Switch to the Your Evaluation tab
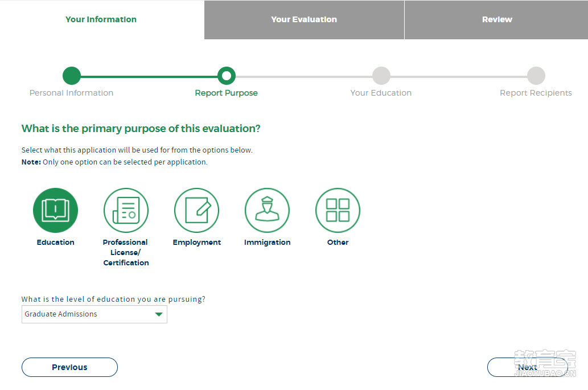Screen dimensions: 588x390 pyautogui.click(x=304, y=19)
